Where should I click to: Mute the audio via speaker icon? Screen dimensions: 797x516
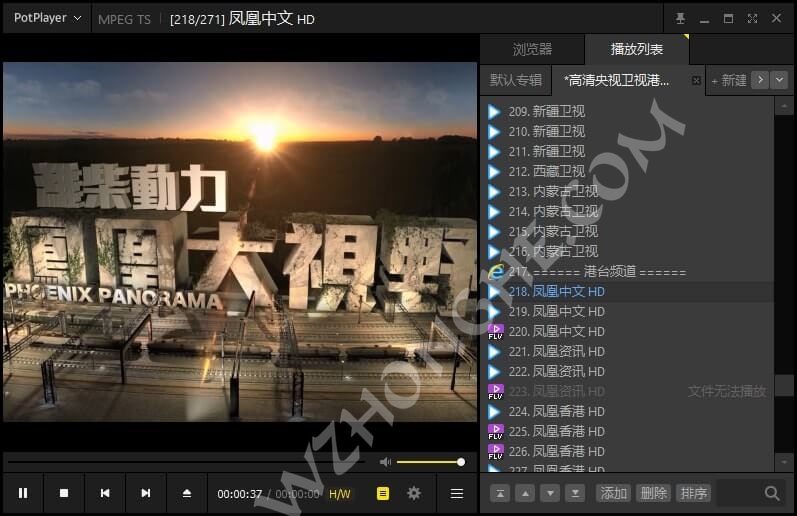385,462
